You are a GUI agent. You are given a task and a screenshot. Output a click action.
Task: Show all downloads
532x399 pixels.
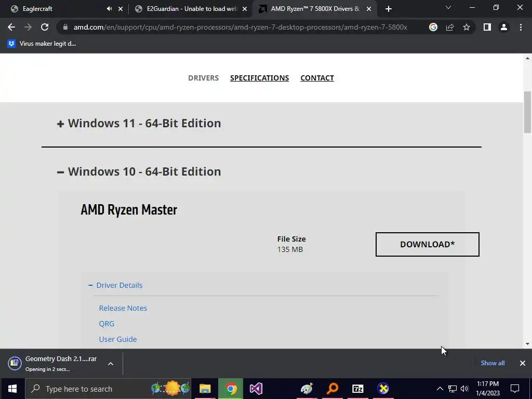click(x=493, y=363)
